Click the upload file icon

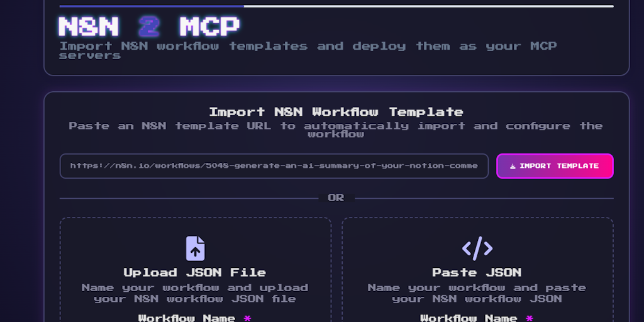[195, 248]
